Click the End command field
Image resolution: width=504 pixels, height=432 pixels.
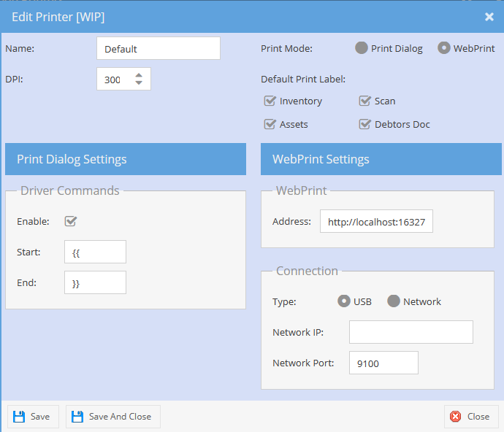pos(95,282)
